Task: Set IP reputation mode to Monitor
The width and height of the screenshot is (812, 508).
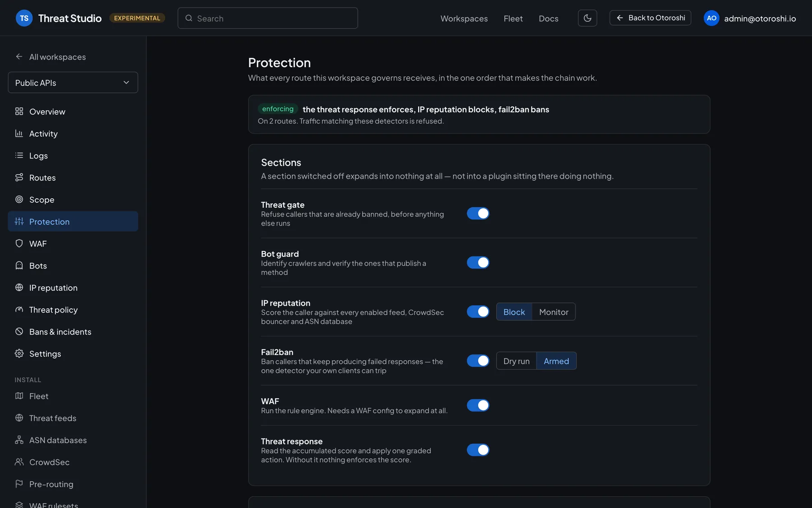Action: [554, 312]
